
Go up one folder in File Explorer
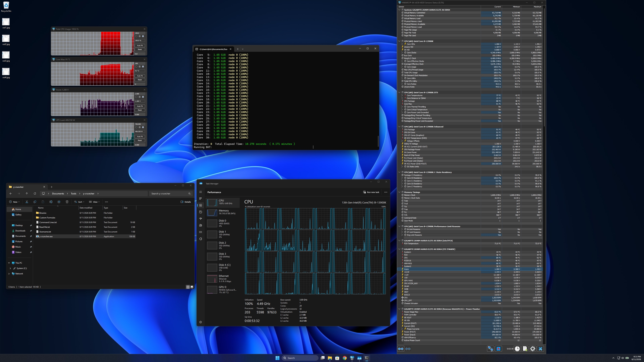[27, 194]
